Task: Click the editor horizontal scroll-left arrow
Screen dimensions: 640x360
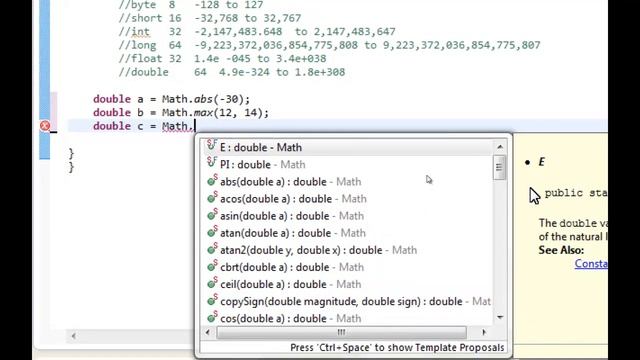Action: pos(73,336)
